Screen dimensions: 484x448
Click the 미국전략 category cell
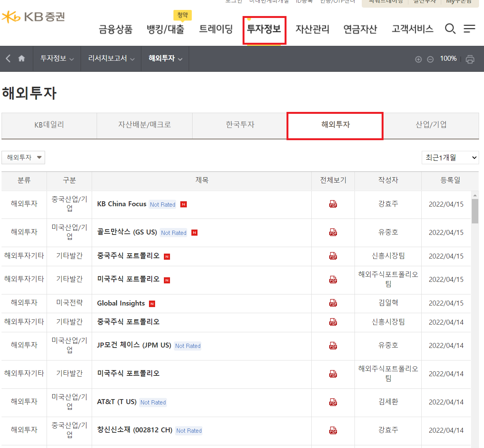[x=69, y=303]
